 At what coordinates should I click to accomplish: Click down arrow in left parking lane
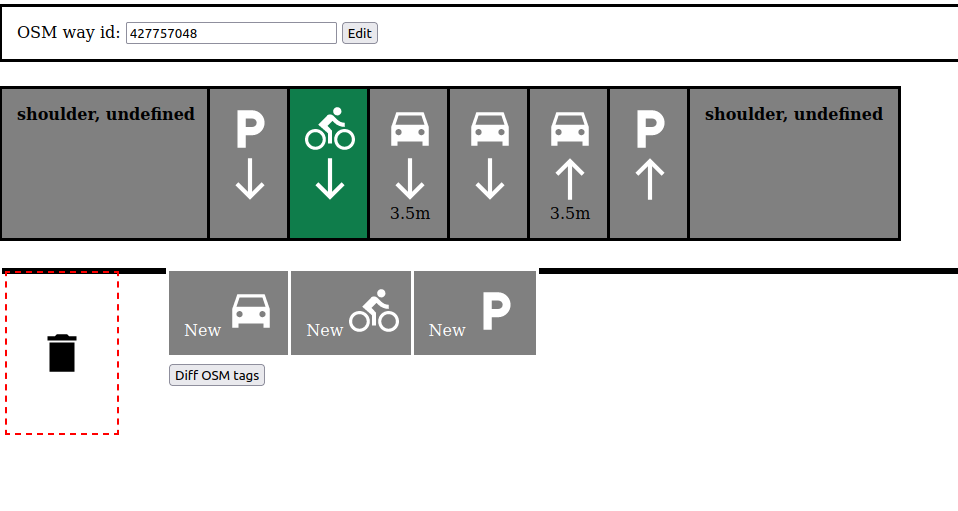tap(249, 181)
